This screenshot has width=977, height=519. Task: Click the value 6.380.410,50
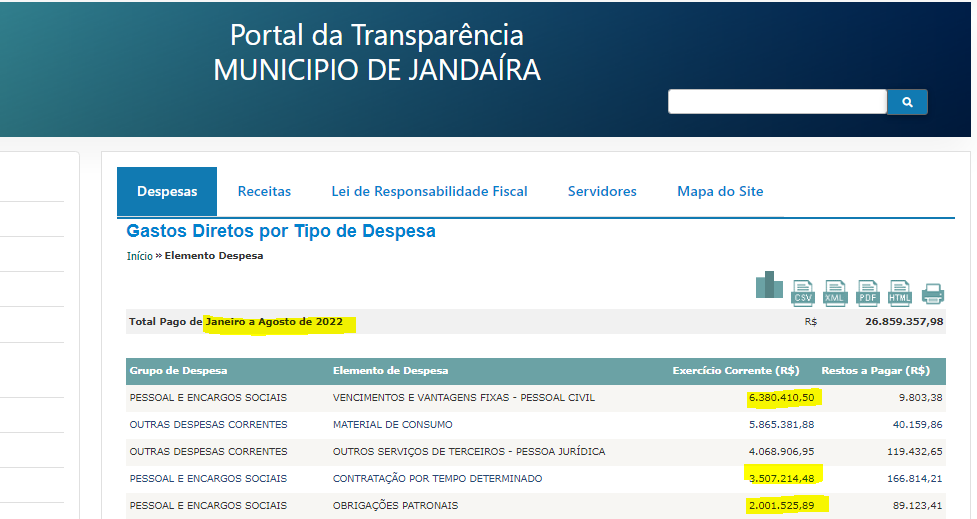click(781, 398)
